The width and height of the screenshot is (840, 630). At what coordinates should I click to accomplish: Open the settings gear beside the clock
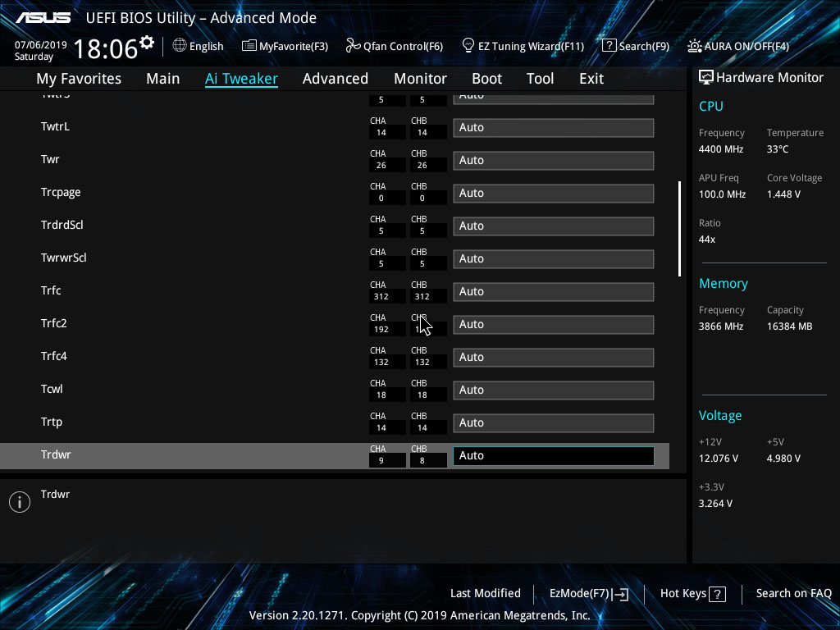[147, 43]
